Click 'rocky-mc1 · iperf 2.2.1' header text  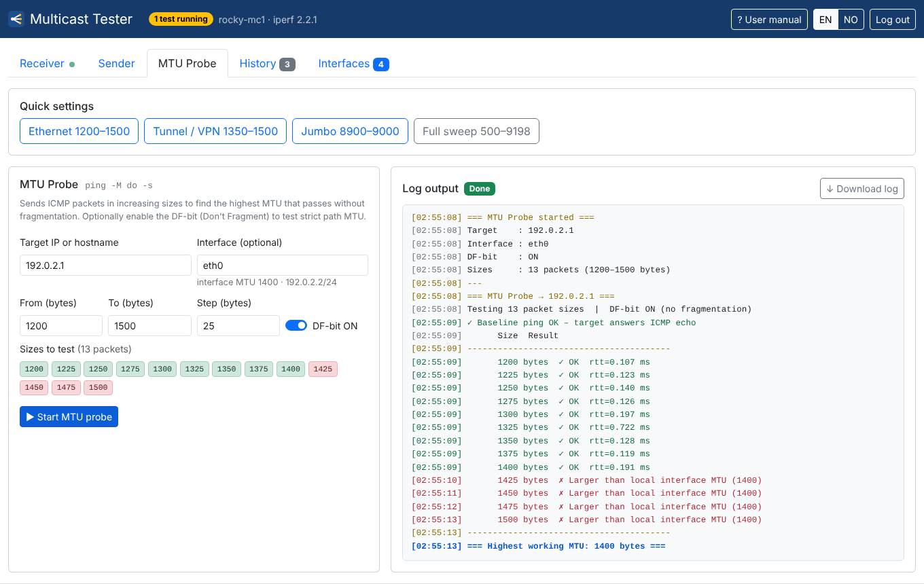point(268,20)
